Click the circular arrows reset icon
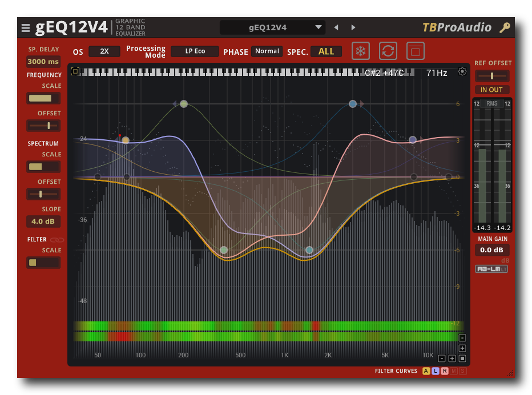The width and height of the screenshot is (532, 395). pyautogui.click(x=388, y=51)
